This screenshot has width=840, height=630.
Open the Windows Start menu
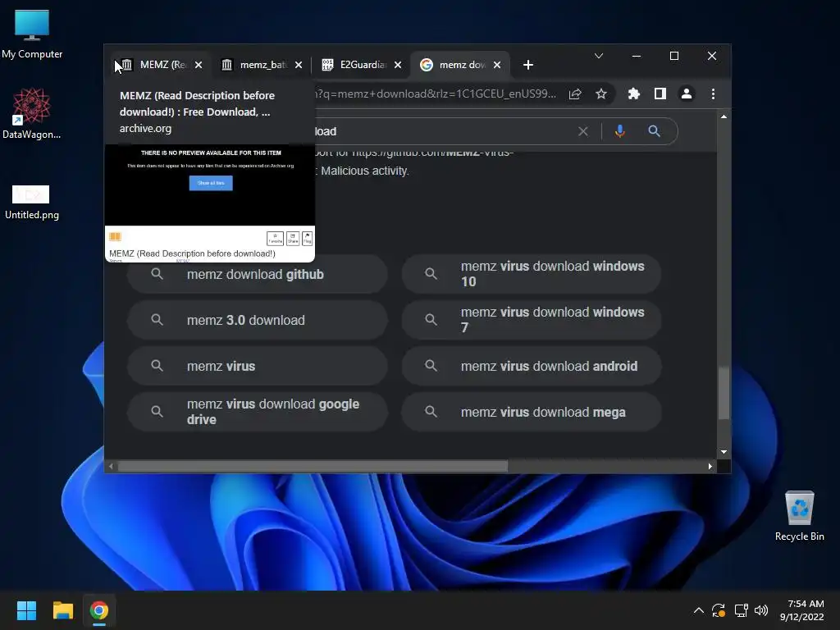26,610
